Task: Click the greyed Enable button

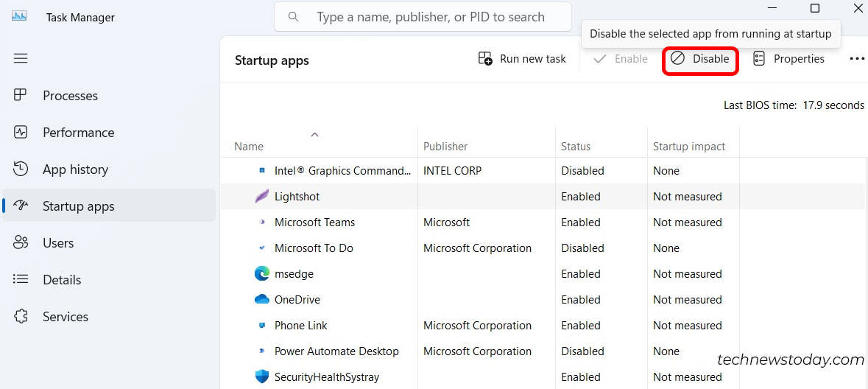Action: (x=620, y=59)
